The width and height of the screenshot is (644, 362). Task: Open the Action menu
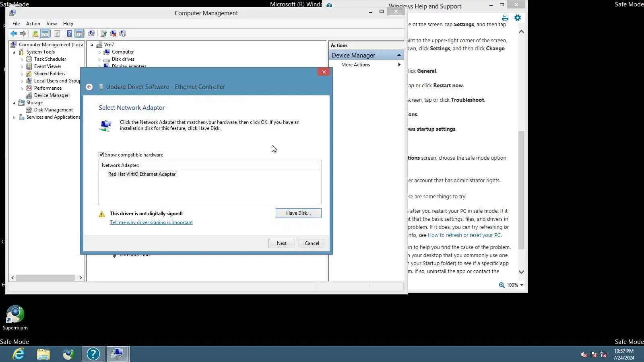[33, 24]
